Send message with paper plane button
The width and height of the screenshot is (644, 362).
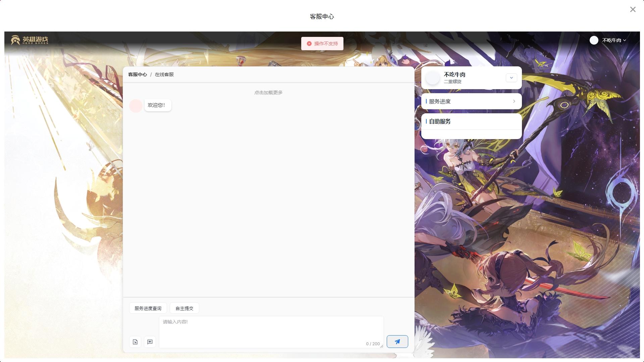pos(397,342)
